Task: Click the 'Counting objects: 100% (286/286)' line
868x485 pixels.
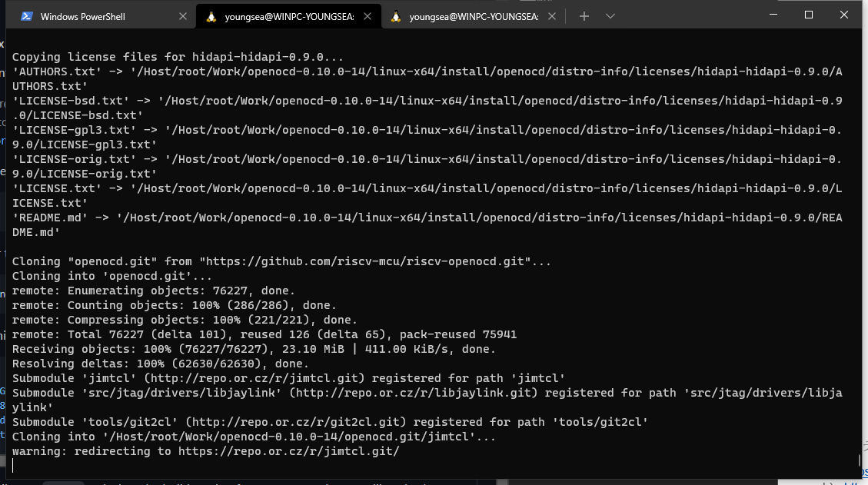Action: point(175,305)
